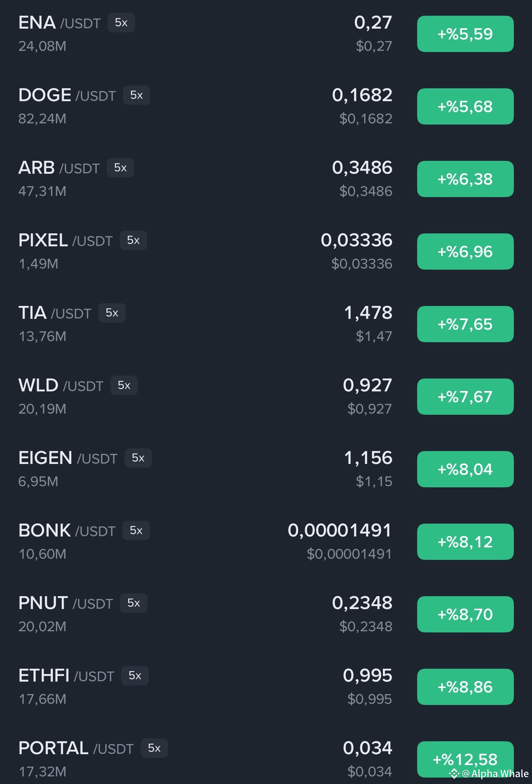Tap the 5x leverage tag beside PNUT
532x784 pixels.
click(134, 603)
